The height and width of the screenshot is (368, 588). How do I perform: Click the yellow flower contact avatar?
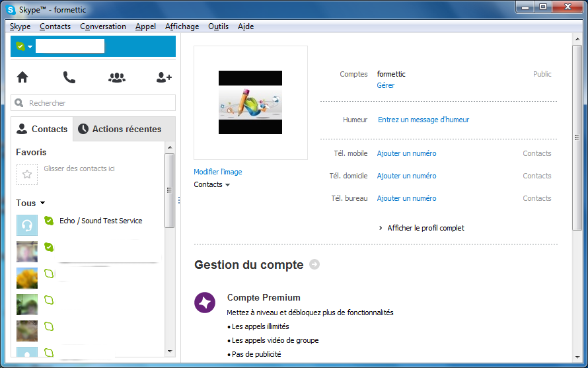tap(27, 278)
